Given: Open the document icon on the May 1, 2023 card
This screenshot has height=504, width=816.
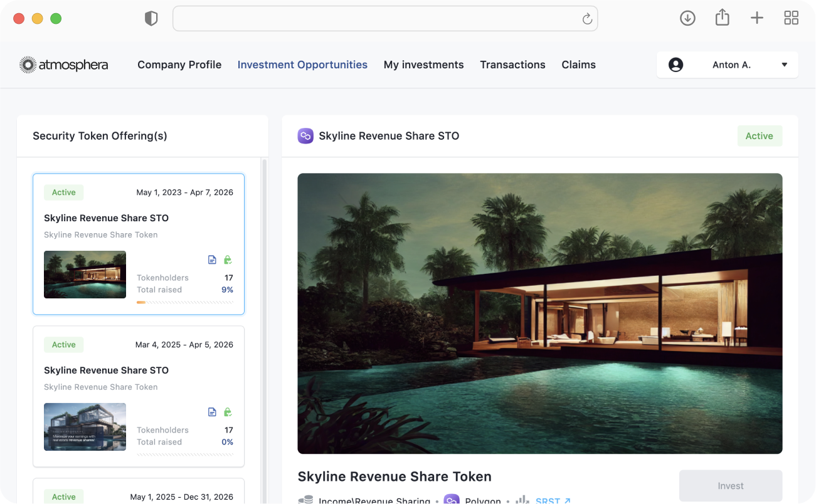Looking at the screenshot, I should click(212, 260).
